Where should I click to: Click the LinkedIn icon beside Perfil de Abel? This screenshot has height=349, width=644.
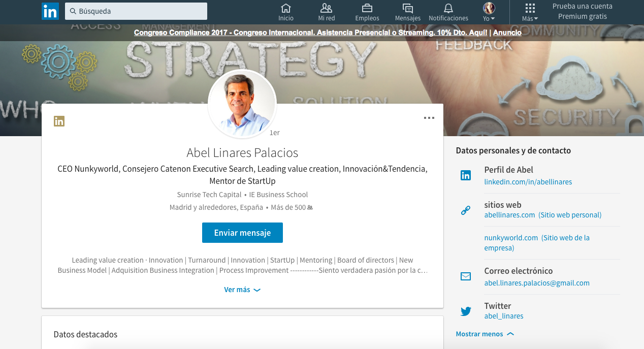pyautogui.click(x=466, y=176)
